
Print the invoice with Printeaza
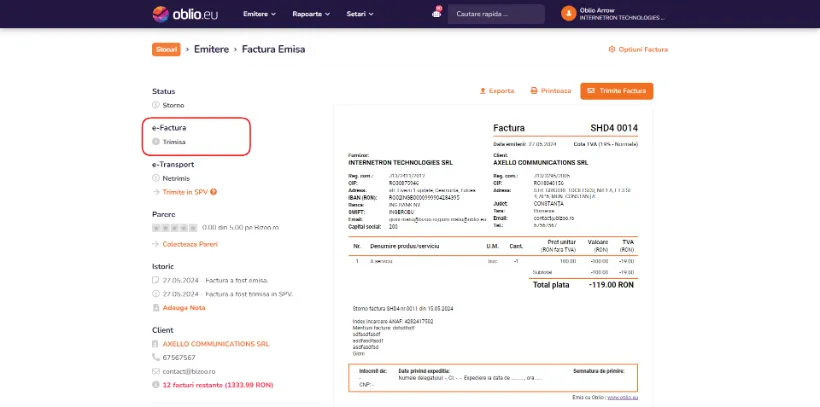point(551,91)
